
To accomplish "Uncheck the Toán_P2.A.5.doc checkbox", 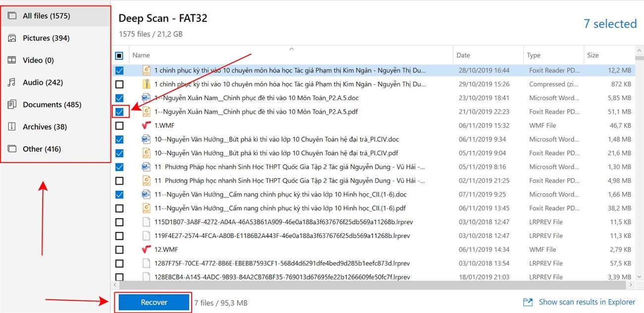I will click(119, 98).
